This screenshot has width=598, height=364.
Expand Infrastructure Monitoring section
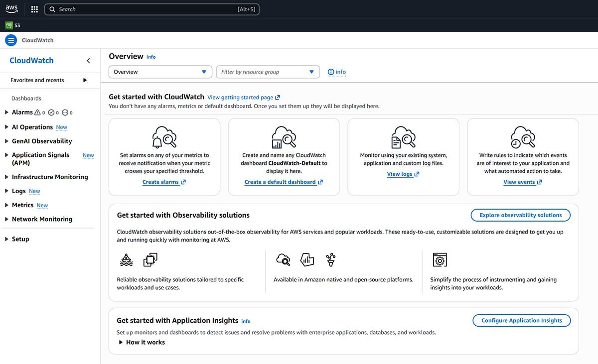click(6, 177)
